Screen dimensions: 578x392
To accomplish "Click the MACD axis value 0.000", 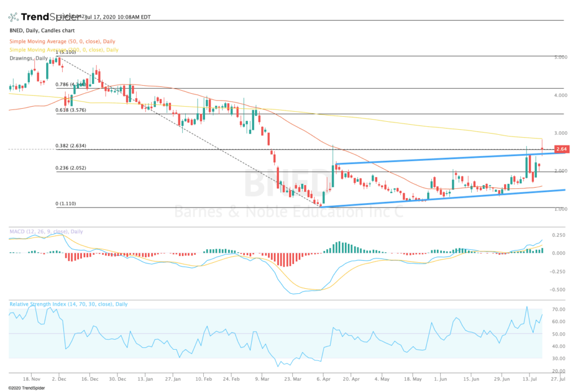I will 558,253.
